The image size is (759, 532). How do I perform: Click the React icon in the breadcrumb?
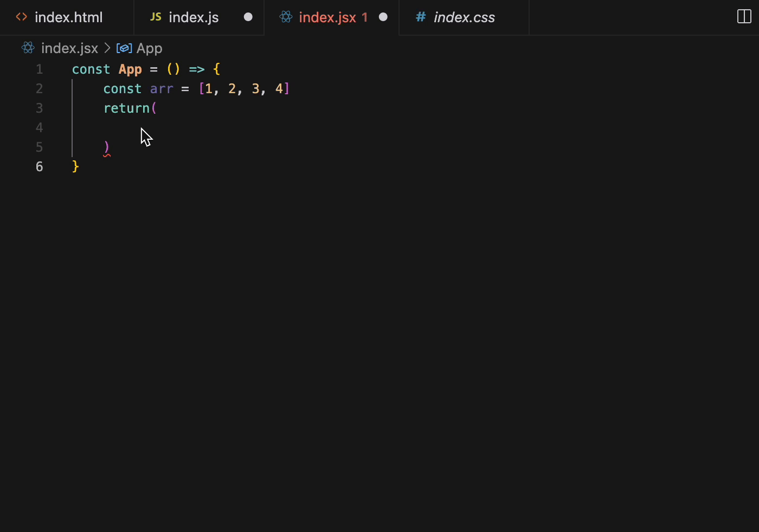28,48
